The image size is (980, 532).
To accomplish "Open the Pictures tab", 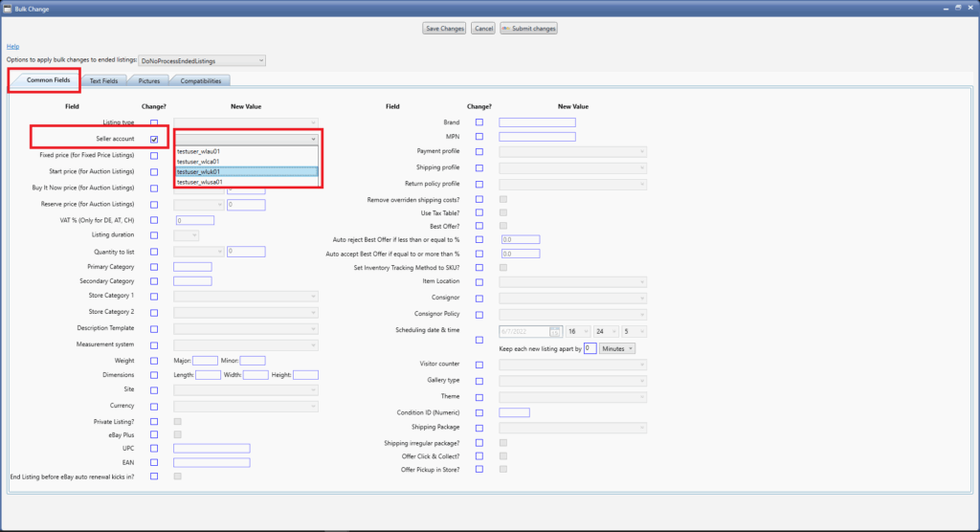I will coord(148,81).
